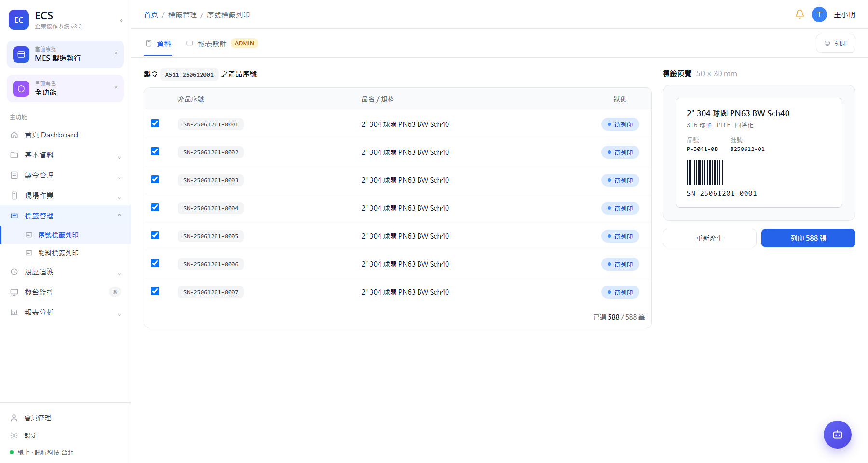This screenshot has height=463, width=868.
Task: Collapse the 標籤管理 menu chevron
Action: coord(119,215)
